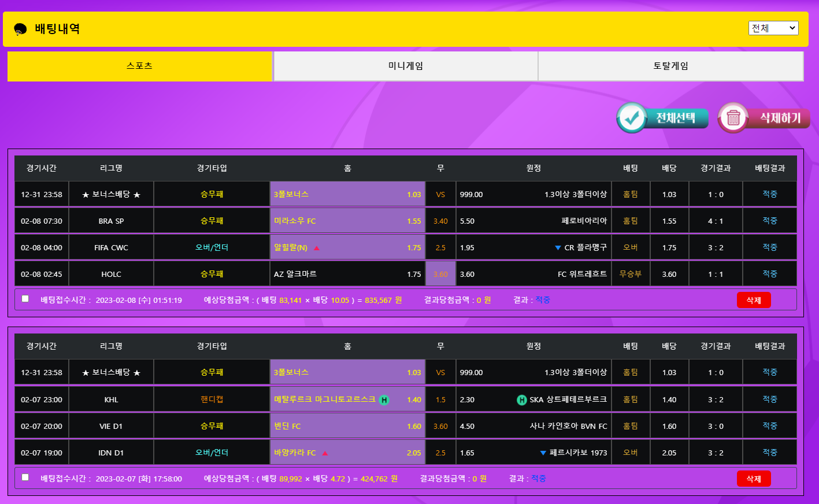Image resolution: width=819 pixels, height=504 pixels.
Task: Click the highlighted 3.60 draw odds cell
Action: pos(440,274)
